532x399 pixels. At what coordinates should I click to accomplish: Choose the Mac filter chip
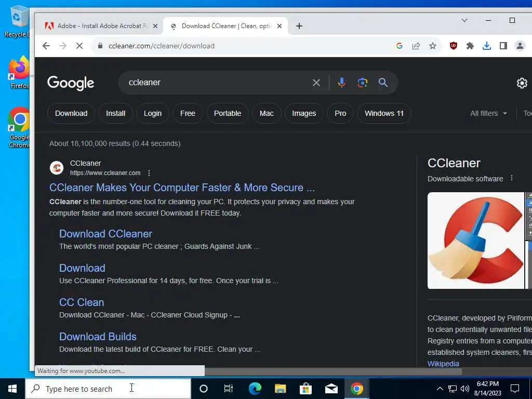267,113
